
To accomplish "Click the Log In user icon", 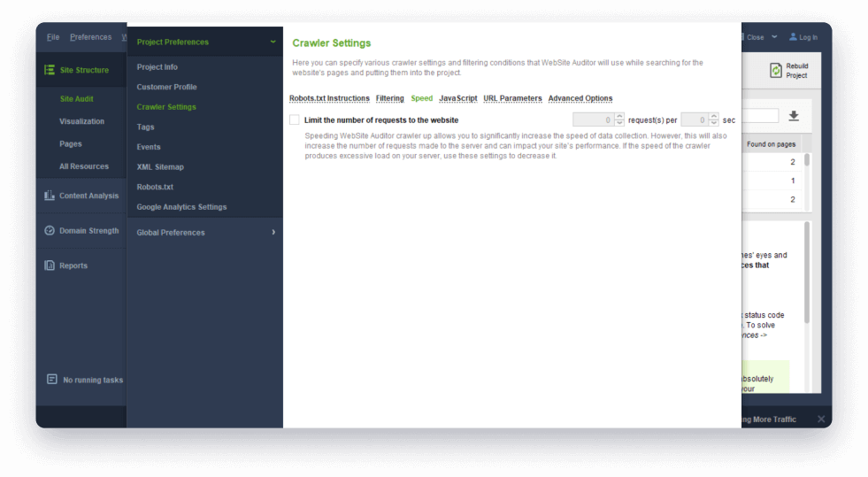I will tap(793, 36).
